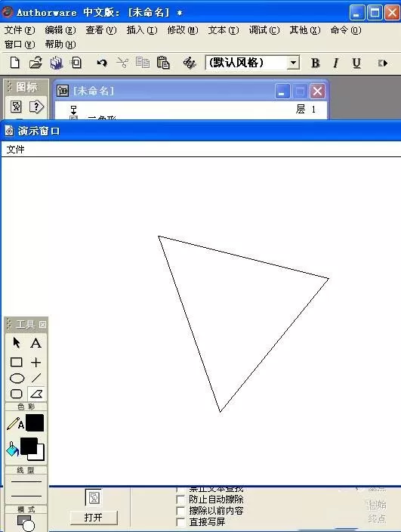Open the 帮助 menu
The image size is (401, 532).
click(60, 45)
